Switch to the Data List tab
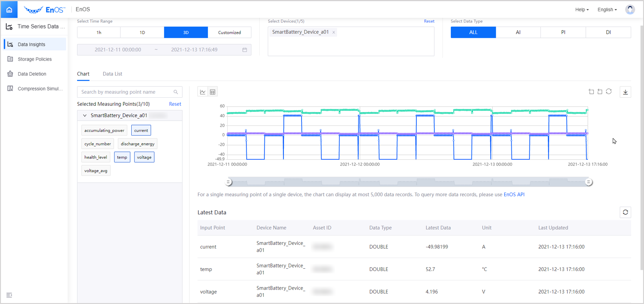Screen dimensions: 644x304 (112, 74)
